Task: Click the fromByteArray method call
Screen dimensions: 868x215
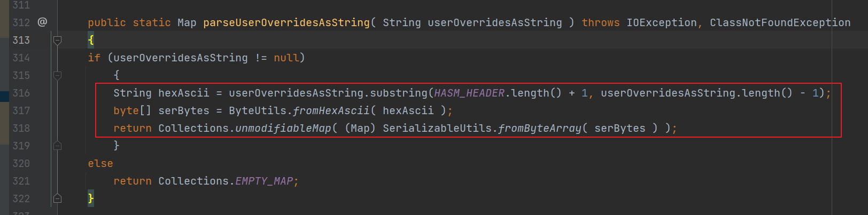Action: [x=539, y=128]
